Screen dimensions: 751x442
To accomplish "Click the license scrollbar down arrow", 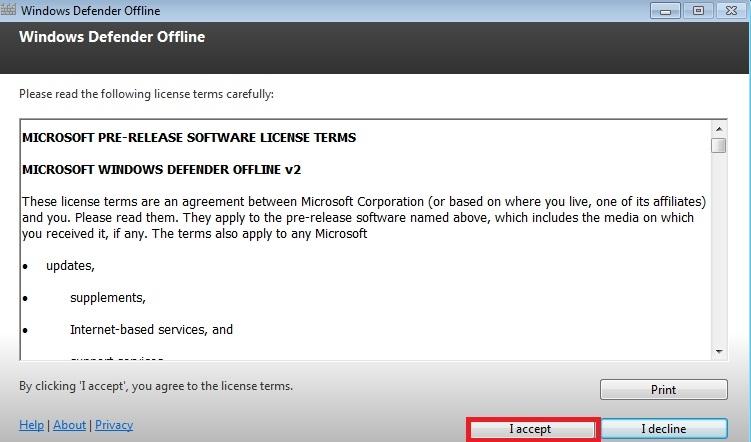I will click(719, 351).
